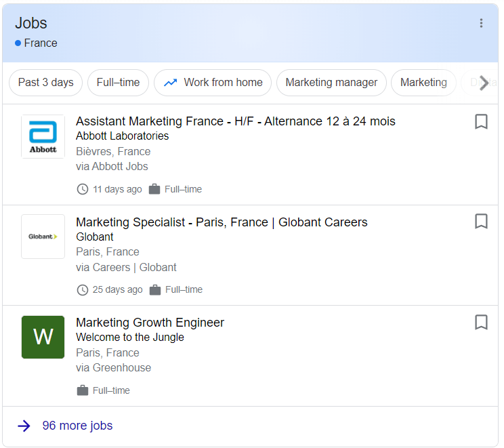Click the 25 days ago posting time
The image size is (504, 448).
click(118, 289)
